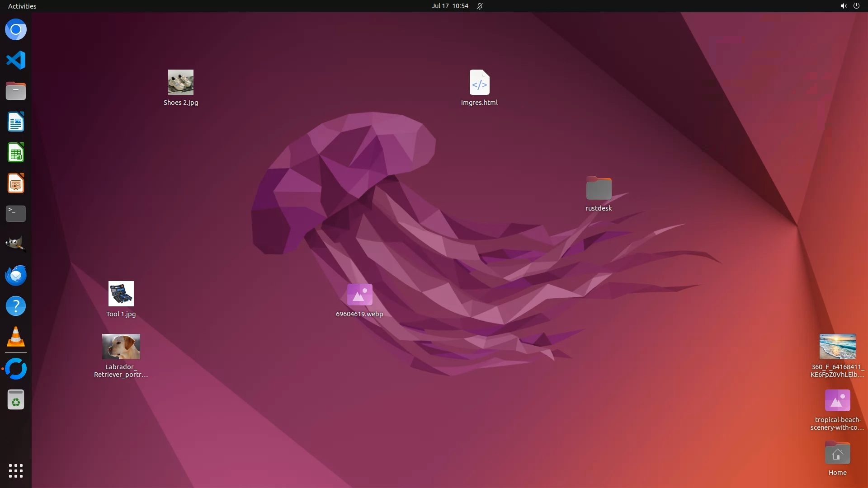Open system menu via power icon

tap(856, 6)
